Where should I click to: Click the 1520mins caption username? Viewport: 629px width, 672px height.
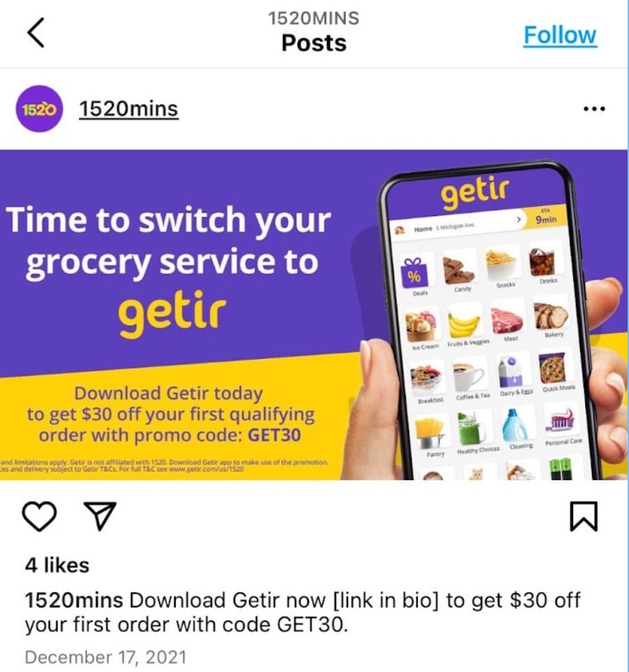coord(74,600)
